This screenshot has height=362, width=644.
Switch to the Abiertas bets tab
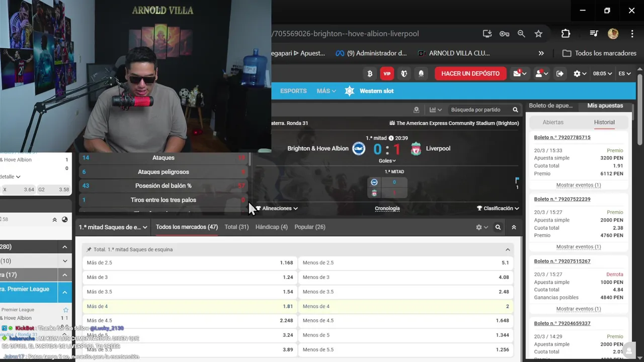(553, 122)
